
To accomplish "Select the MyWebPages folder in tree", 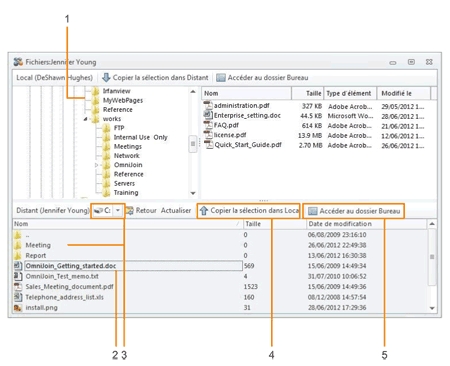I will (123, 100).
